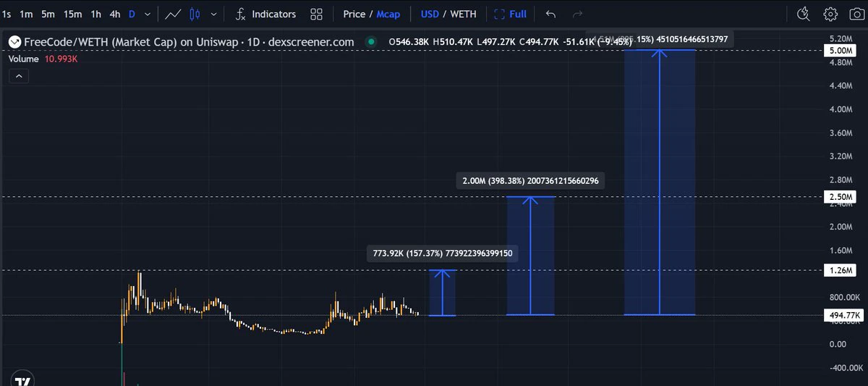868x386 pixels.
Task: Open the timeframe dropdown chevron
Action: coord(148,14)
